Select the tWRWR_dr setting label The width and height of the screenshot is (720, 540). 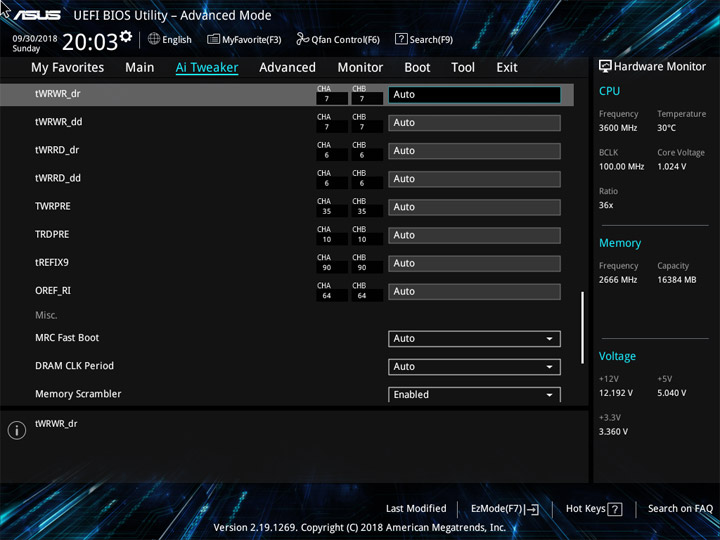[x=58, y=94]
